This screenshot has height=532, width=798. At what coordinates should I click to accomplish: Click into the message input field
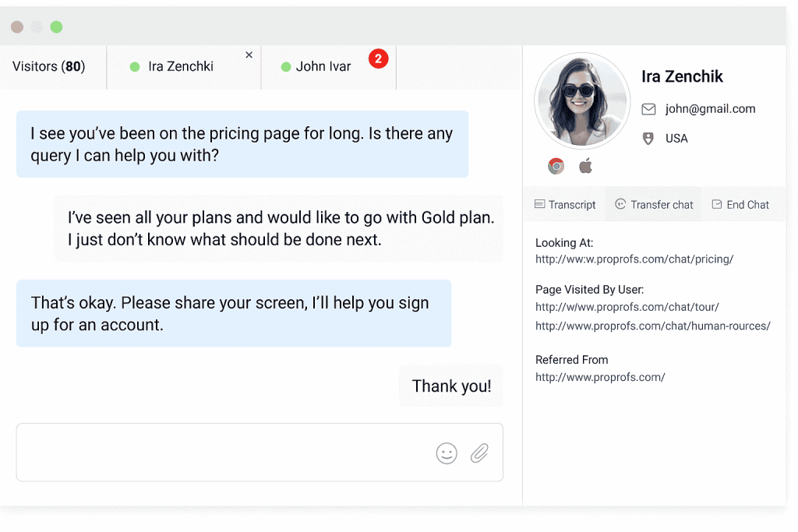234,453
